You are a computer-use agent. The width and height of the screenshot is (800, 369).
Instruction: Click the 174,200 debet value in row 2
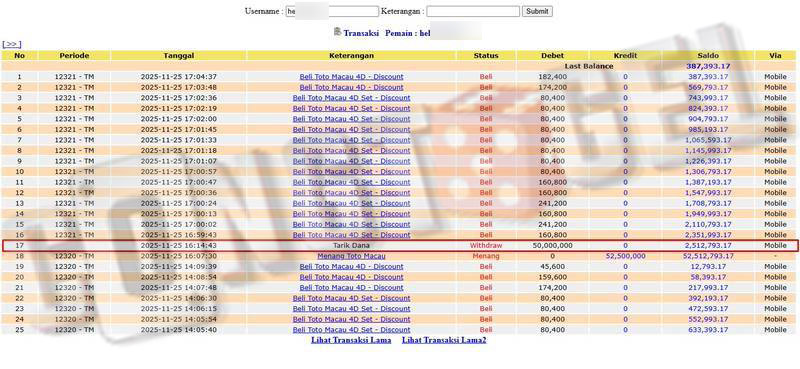pyautogui.click(x=553, y=87)
